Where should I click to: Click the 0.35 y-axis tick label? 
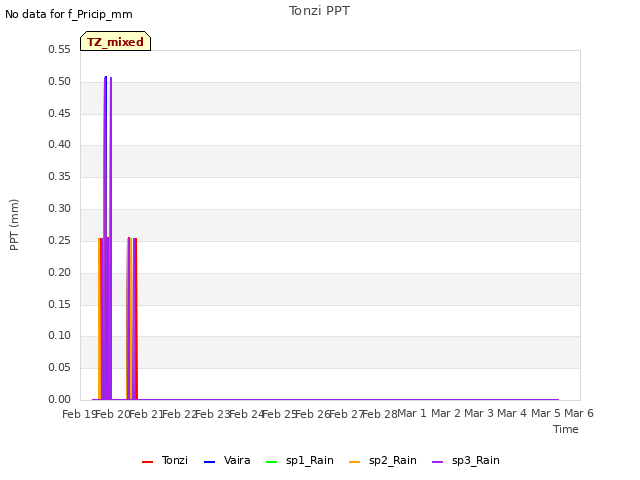point(60,176)
